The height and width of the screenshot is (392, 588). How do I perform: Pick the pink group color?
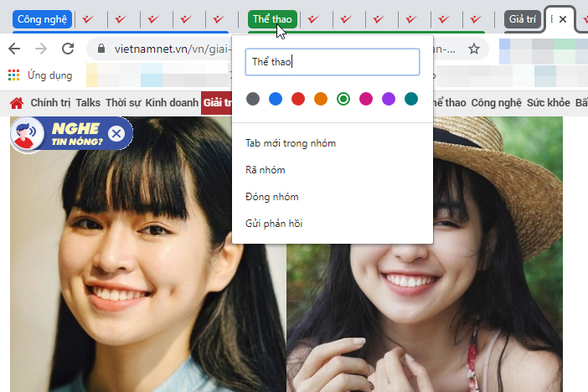point(366,99)
